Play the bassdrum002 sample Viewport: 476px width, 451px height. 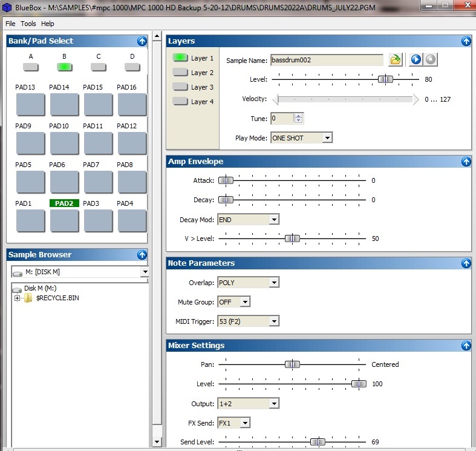coord(416,59)
